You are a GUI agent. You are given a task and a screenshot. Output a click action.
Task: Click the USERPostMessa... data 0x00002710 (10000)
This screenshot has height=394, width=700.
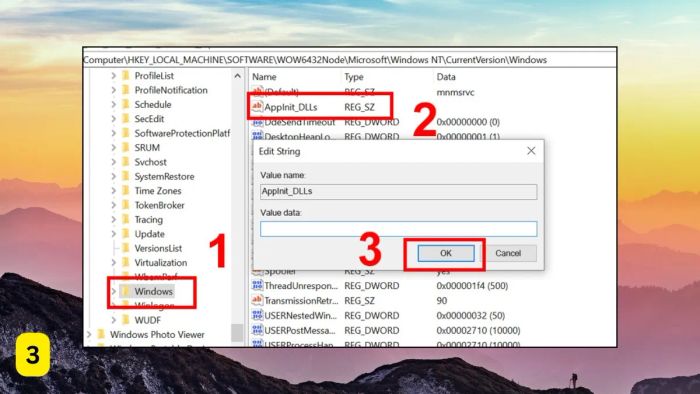coord(478,331)
